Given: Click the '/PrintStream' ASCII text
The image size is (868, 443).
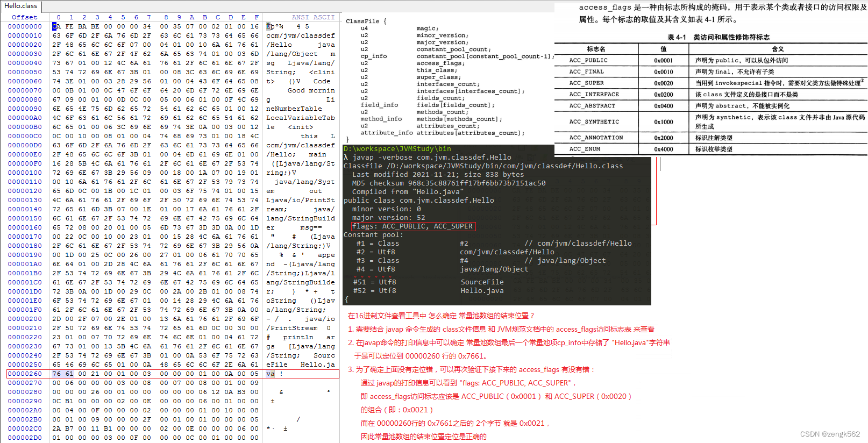Looking at the screenshot, I should 292,328.
